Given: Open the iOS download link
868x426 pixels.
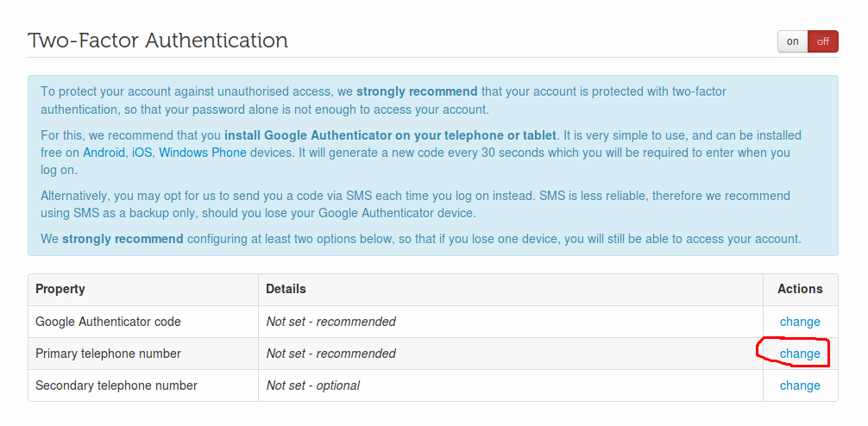Looking at the screenshot, I should (142, 153).
